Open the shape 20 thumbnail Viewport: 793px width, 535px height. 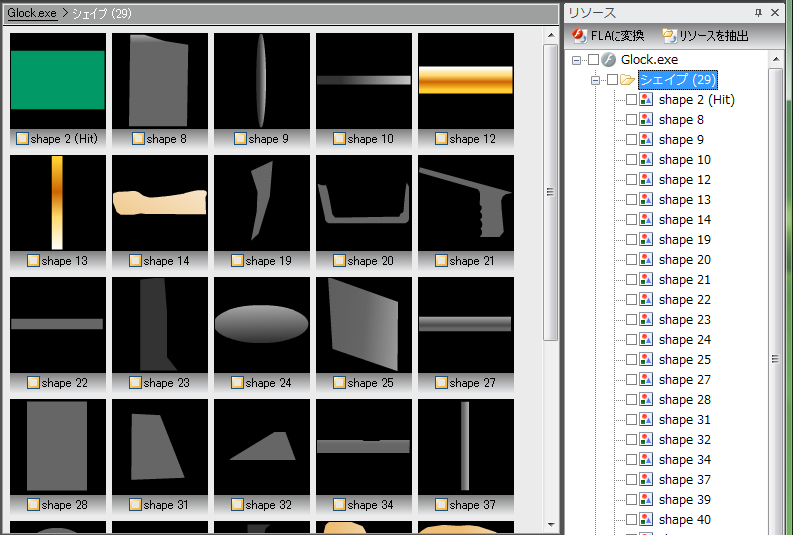[x=364, y=203]
